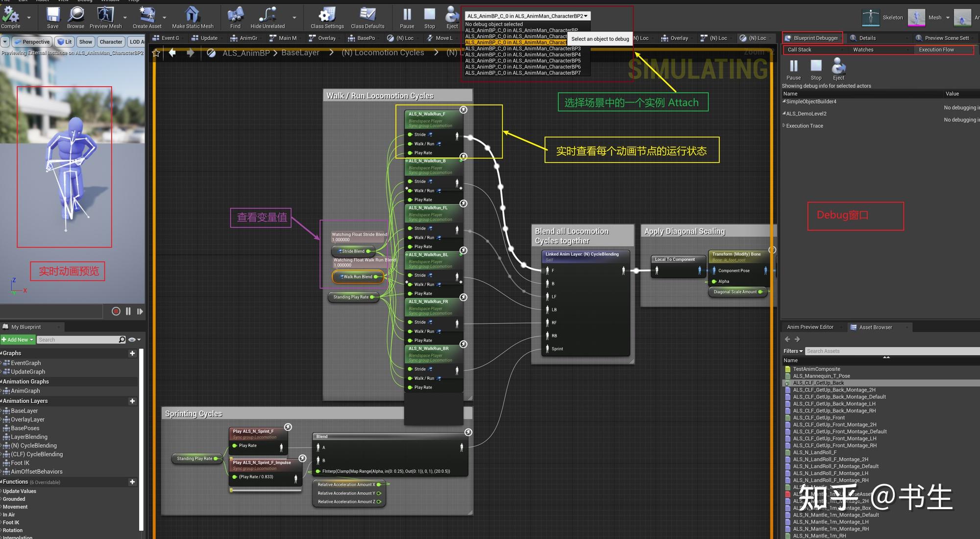Image resolution: width=980 pixels, height=539 pixels.
Task: Open the Preview Mesh tool
Action: tap(106, 15)
